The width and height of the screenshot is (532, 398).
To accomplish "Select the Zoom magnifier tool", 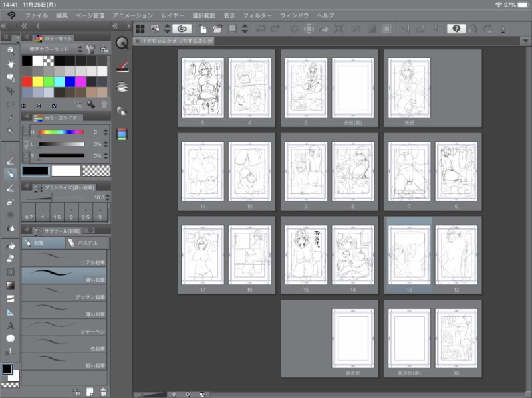I will tap(11, 51).
